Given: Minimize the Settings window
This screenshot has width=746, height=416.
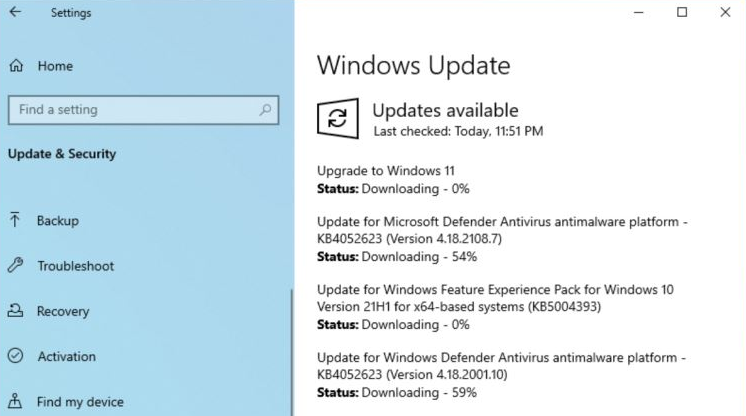Looking at the screenshot, I should (x=638, y=12).
